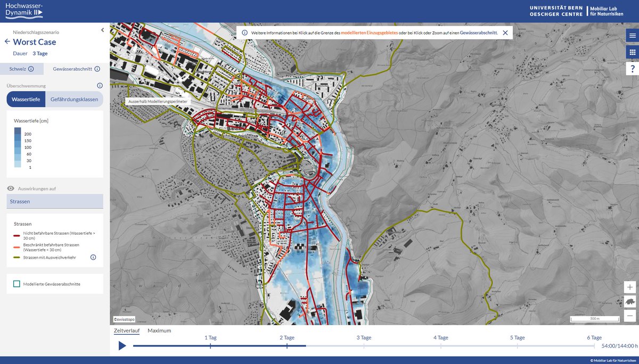This screenshot has height=364, width=639.
Task: Click the modellierten Einzugsgebietes link text
Action: 369,32
